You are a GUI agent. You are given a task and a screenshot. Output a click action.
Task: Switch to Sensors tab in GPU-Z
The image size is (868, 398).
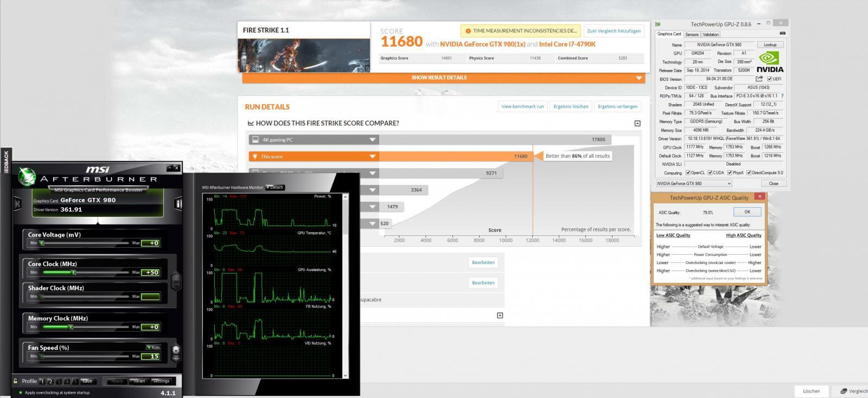[692, 34]
